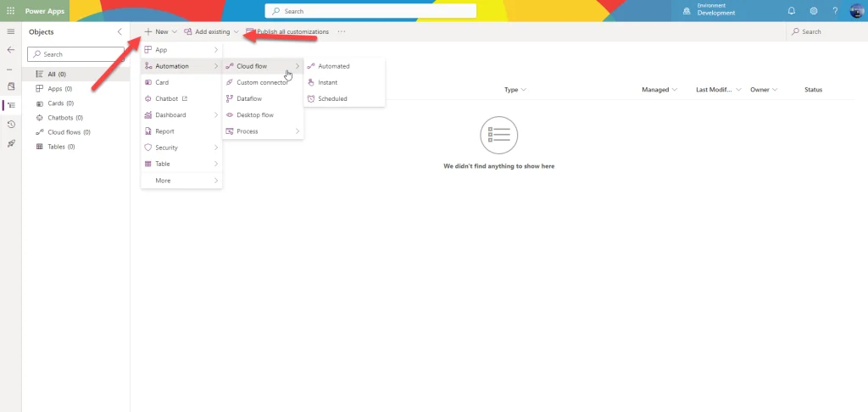Click the Power Apps title
This screenshot has height=412, width=868.
pyautogui.click(x=45, y=11)
